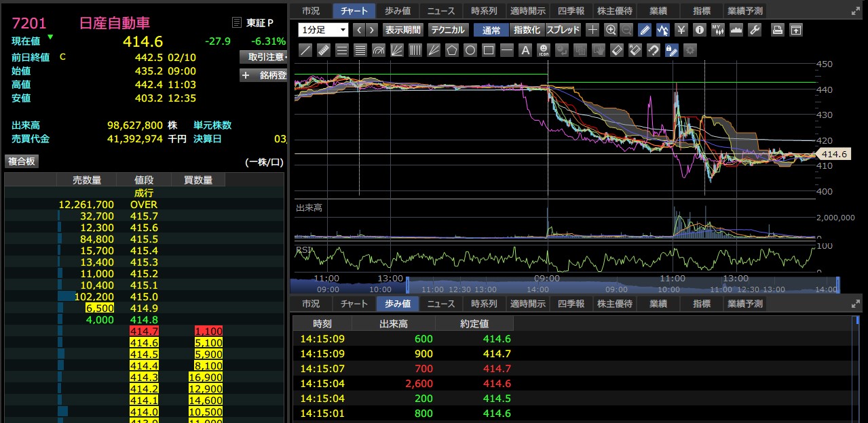Select the ruler measurement tool
Image resolution: width=868 pixels, height=423 pixels.
tap(324, 50)
